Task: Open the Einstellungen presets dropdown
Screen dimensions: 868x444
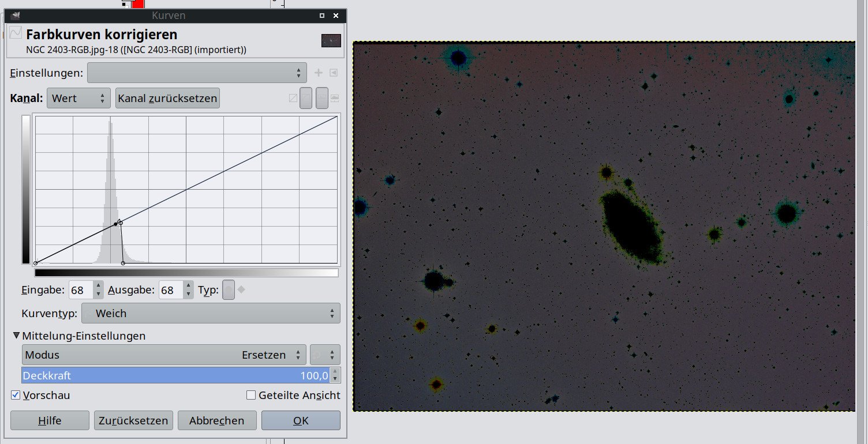Action: (x=197, y=73)
